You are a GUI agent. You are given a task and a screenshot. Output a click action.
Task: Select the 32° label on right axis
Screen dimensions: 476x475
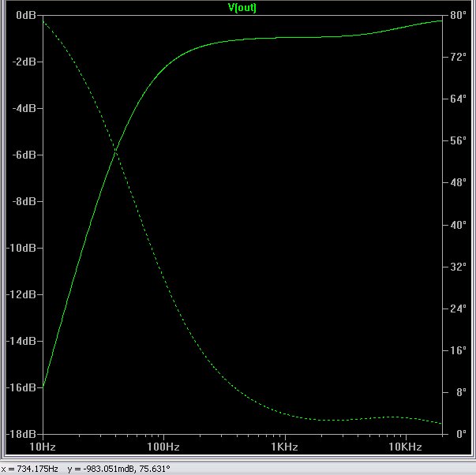(x=458, y=267)
